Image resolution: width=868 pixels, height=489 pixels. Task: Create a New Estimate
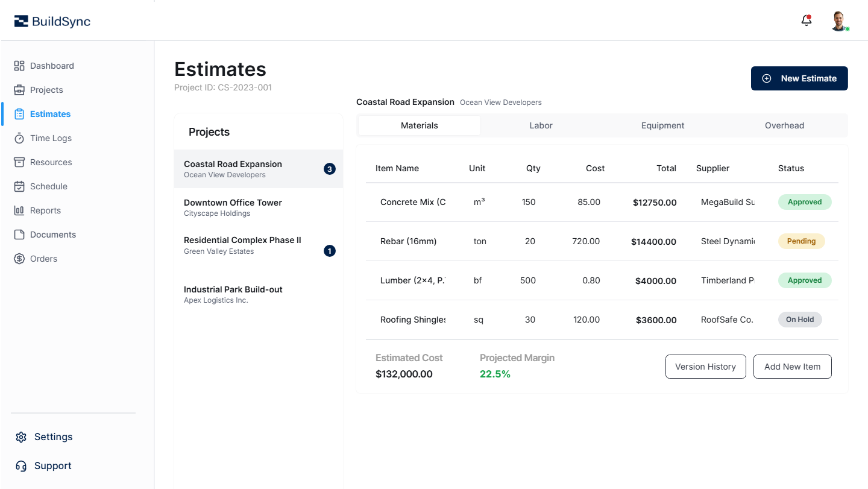tap(799, 78)
